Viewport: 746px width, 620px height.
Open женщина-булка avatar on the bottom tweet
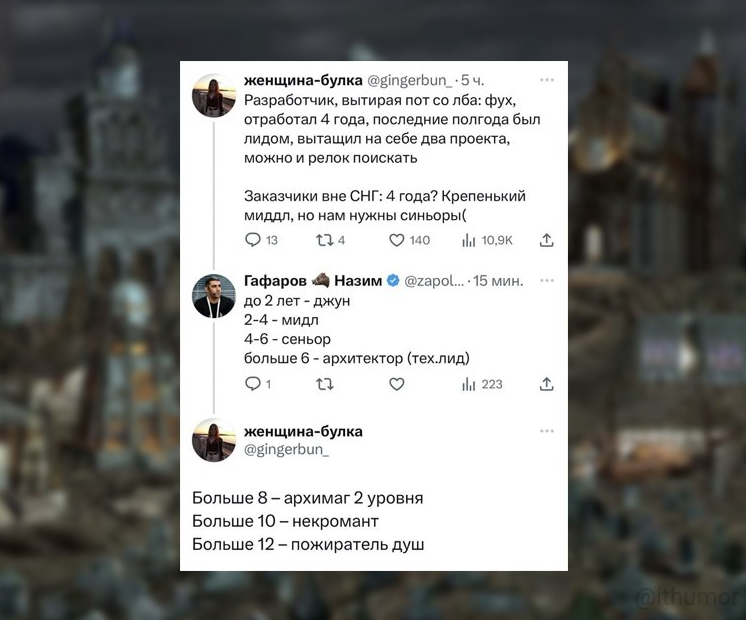tap(214, 440)
